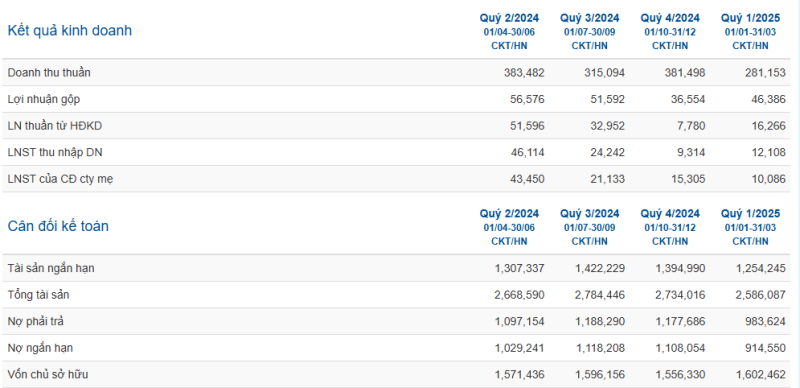The image size is (800, 388).
Task: Click the Kết quả kinh doanh heading
Action: pos(69,31)
